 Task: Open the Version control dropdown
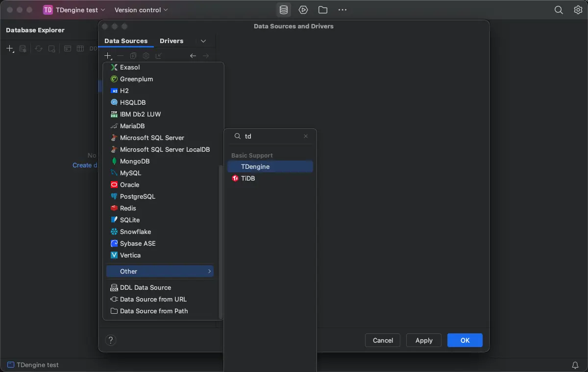(141, 10)
